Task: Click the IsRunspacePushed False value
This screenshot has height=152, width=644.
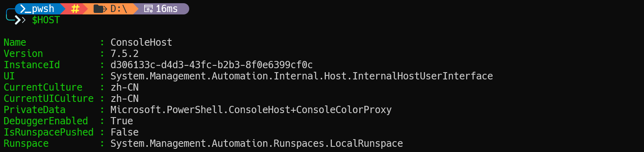Action: (x=125, y=132)
